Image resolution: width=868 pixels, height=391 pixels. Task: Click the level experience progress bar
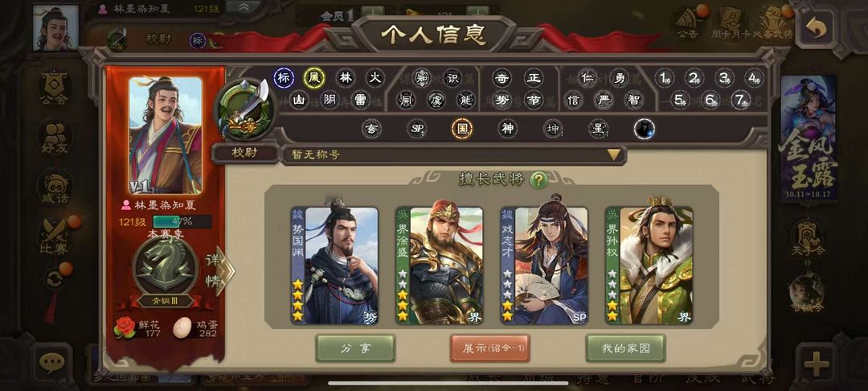[182, 221]
